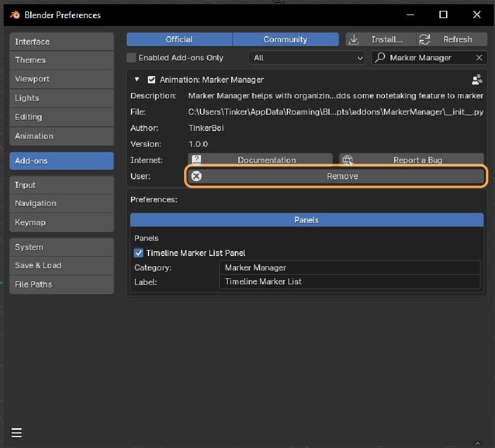Click the hamburger menu icon at bottom left
The width and height of the screenshot is (495, 448).
tap(16, 432)
